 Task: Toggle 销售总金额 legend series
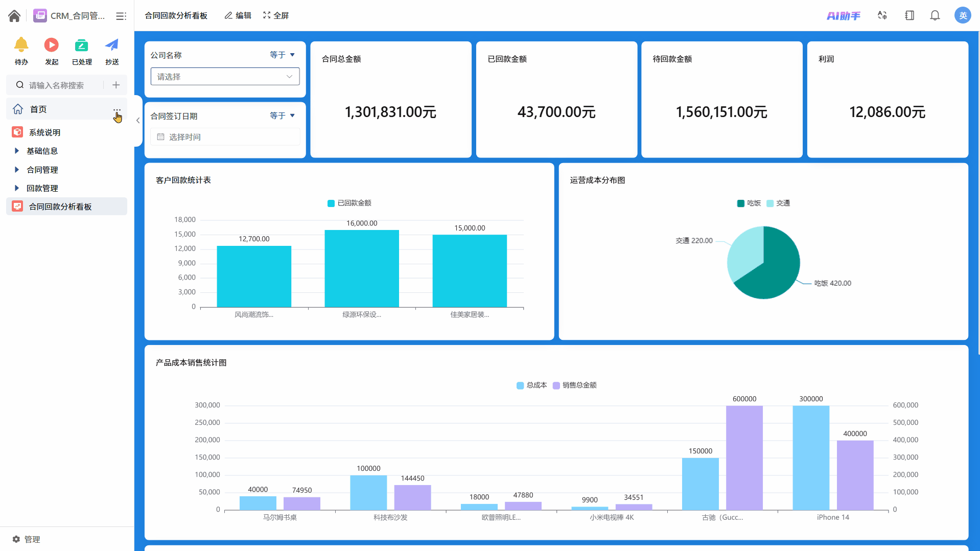(x=575, y=385)
